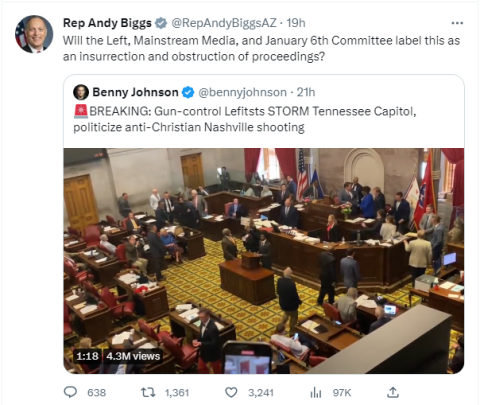This screenshot has height=405, width=480.
Task: Open Rep Andy Biggs profile picture
Action: pos(34,34)
